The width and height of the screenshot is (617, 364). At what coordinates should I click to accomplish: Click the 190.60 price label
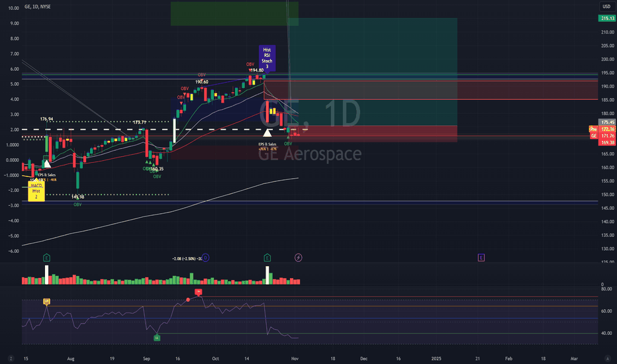click(202, 82)
